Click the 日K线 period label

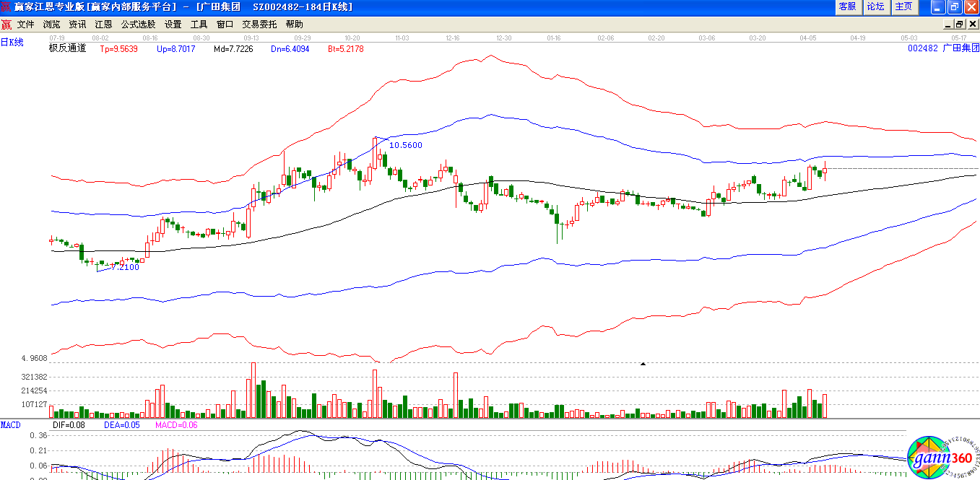[12, 42]
